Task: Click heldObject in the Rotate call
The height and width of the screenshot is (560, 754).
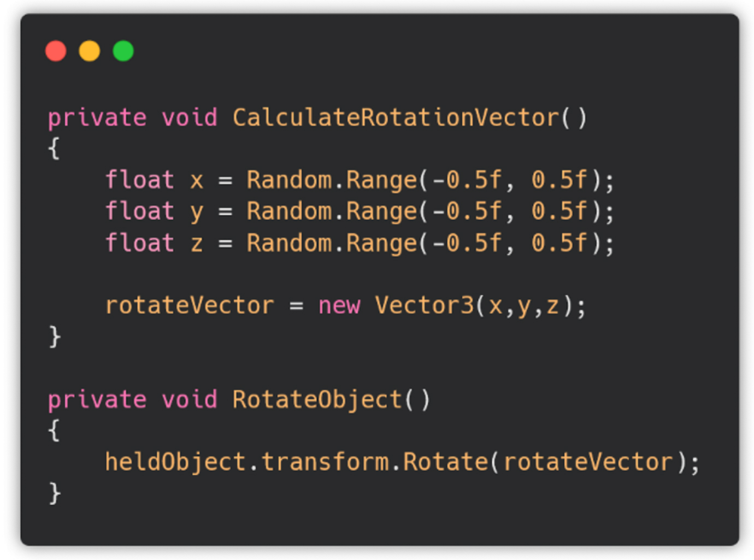Action: 175,462
